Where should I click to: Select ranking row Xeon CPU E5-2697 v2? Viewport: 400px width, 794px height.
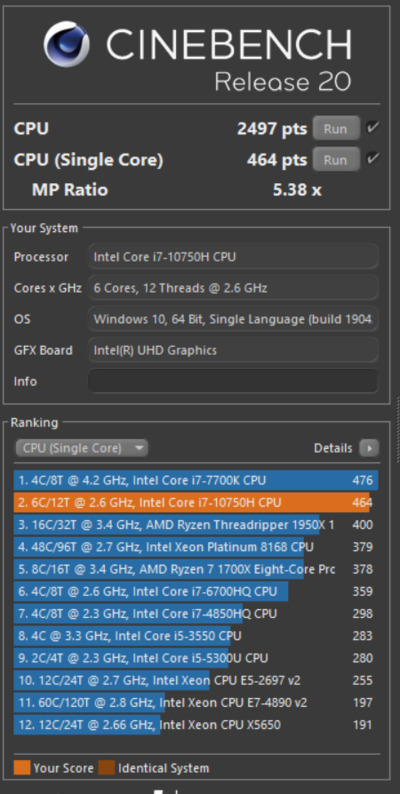click(196, 680)
